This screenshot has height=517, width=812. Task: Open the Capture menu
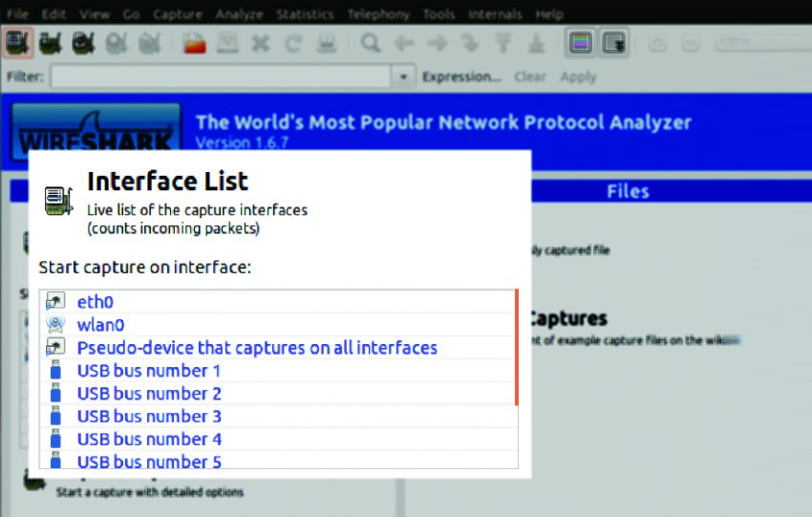tap(177, 14)
